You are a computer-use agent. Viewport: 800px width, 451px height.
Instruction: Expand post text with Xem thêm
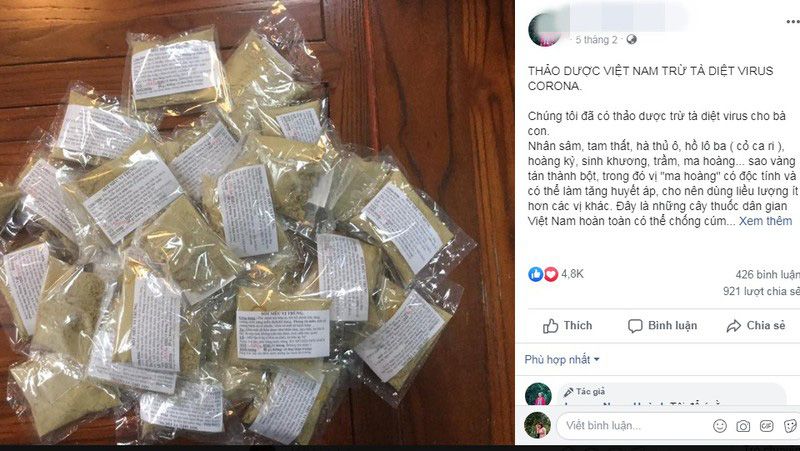pos(765,221)
